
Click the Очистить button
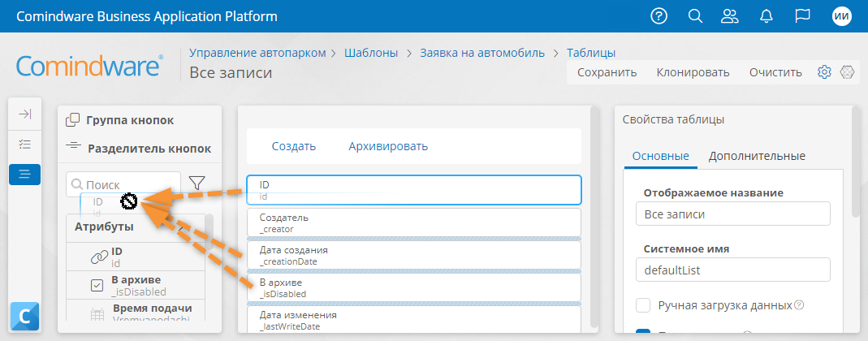[x=775, y=72]
